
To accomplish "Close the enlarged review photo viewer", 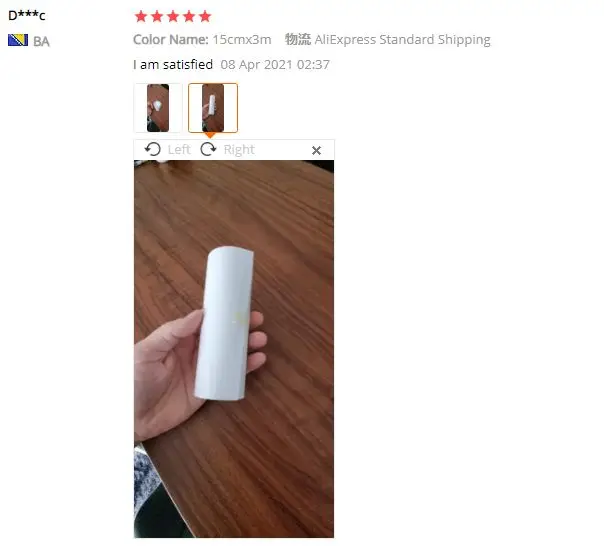I will (x=316, y=150).
